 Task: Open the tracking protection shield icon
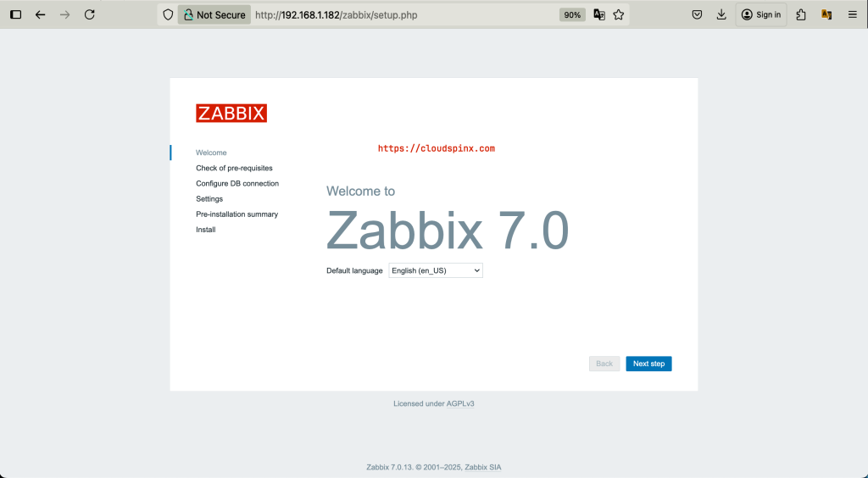click(169, 15)
